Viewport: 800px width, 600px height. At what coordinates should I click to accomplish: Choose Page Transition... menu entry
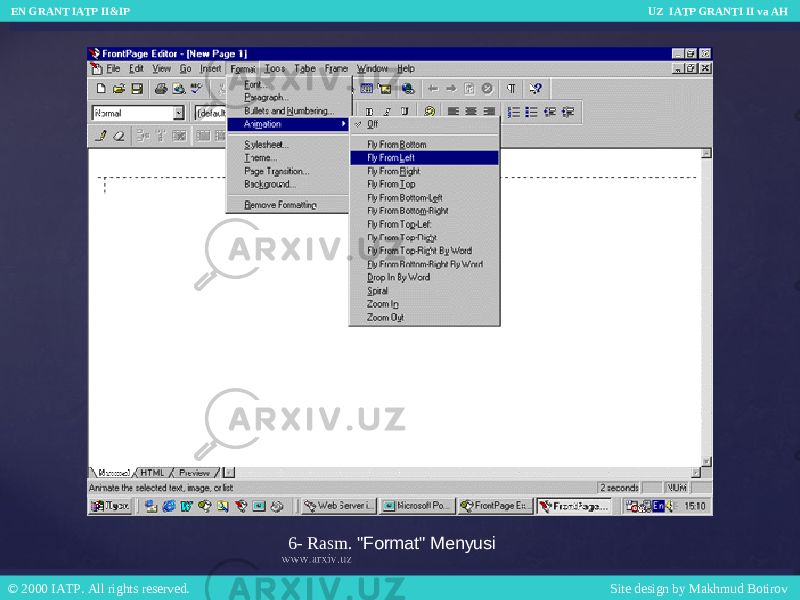tap(289, 171)
